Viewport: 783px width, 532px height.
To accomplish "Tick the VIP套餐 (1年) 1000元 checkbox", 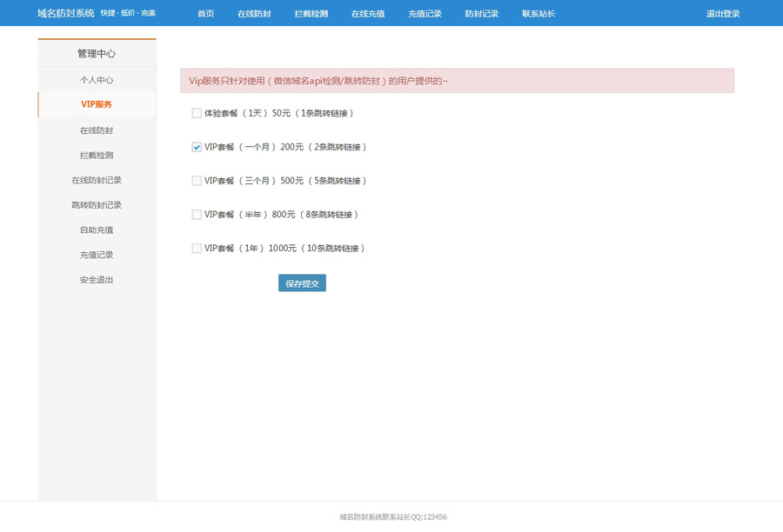I will (x=197, y=249).
